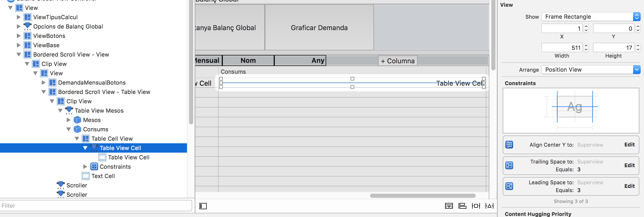The height and width of the screenshot is (217, 644).
Task: Open the Add New Constraints pin icon
Action: [476, 206]
